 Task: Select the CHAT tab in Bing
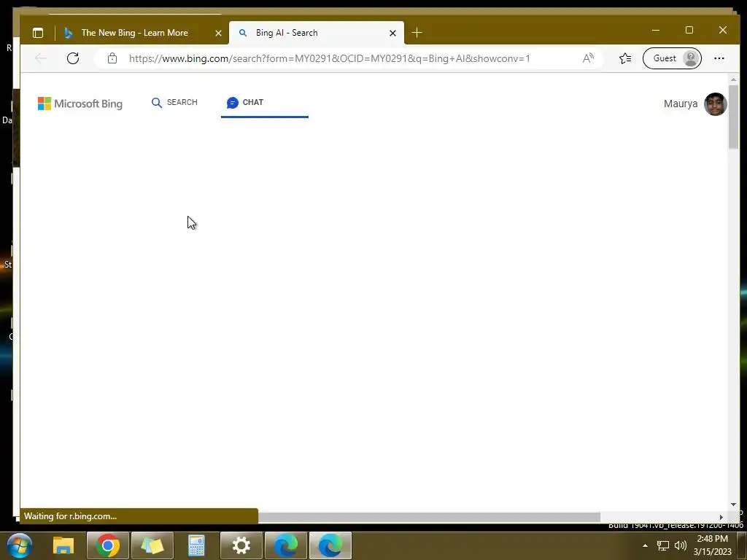tap(245, 102)
